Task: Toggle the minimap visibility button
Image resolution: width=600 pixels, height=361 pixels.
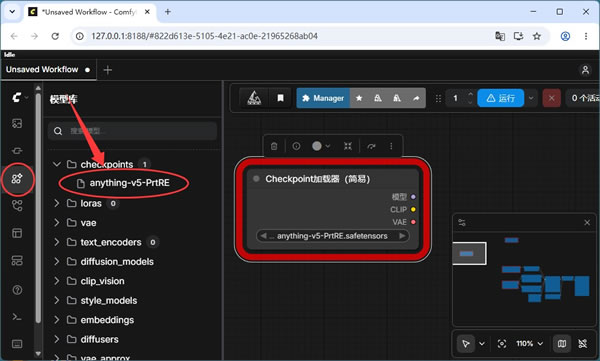Action: [x=561, y=343]
